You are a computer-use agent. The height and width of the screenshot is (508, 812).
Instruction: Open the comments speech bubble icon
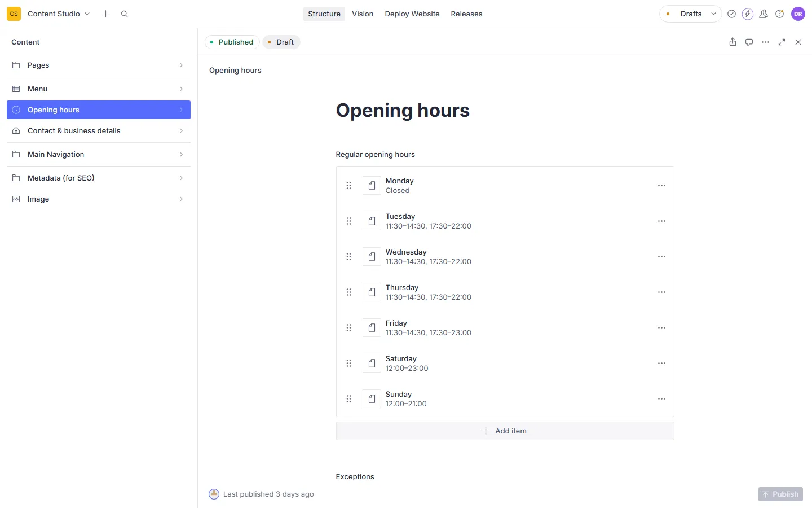749,42
